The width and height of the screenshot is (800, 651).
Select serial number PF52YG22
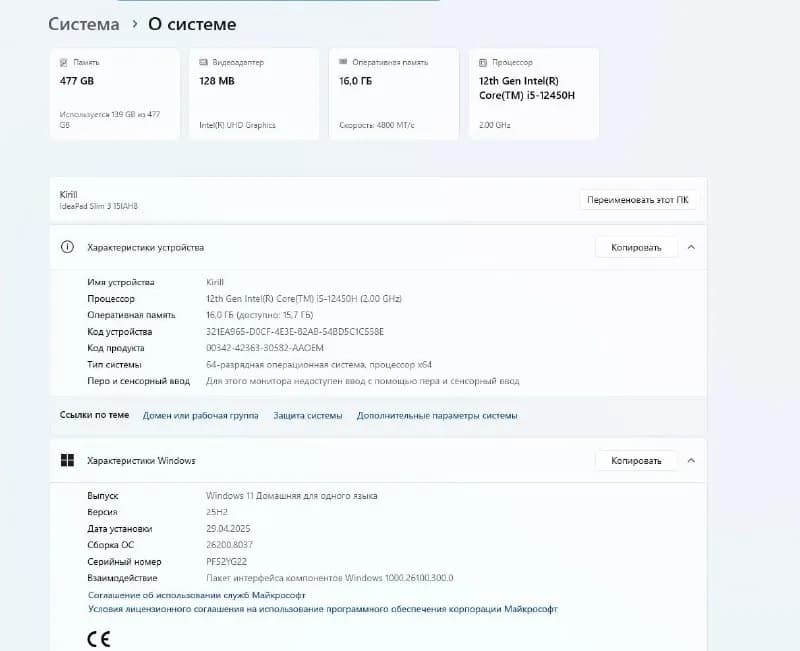pos(227,562)
